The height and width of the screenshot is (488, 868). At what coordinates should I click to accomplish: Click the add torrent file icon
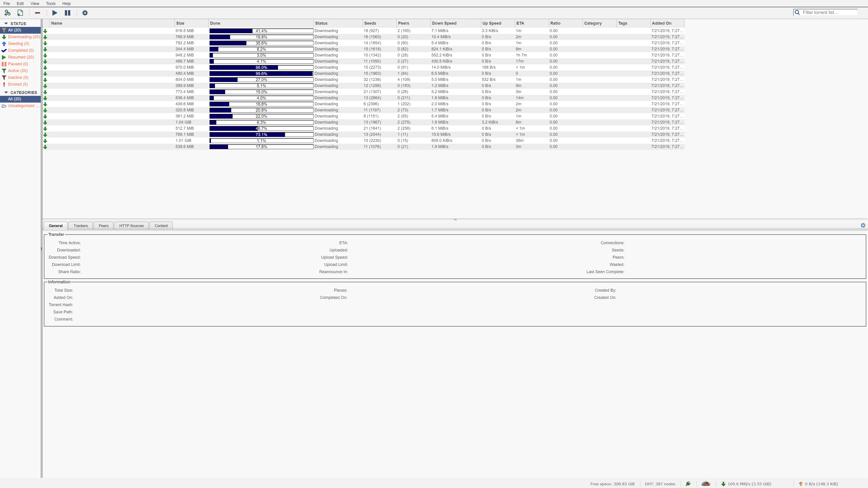(x=20, y=13)
